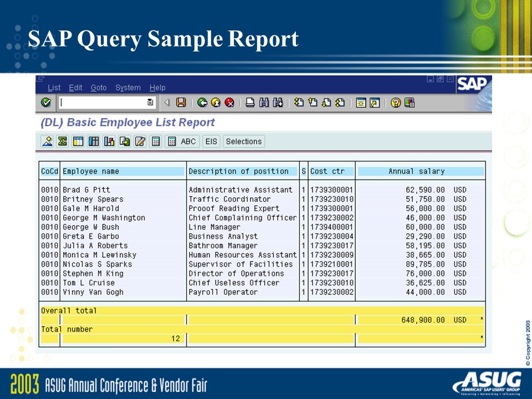This screenshot has width=532, height=399.
Task: Click the Description of position column header
Action: pyautogui.click(x=243, y=171)
